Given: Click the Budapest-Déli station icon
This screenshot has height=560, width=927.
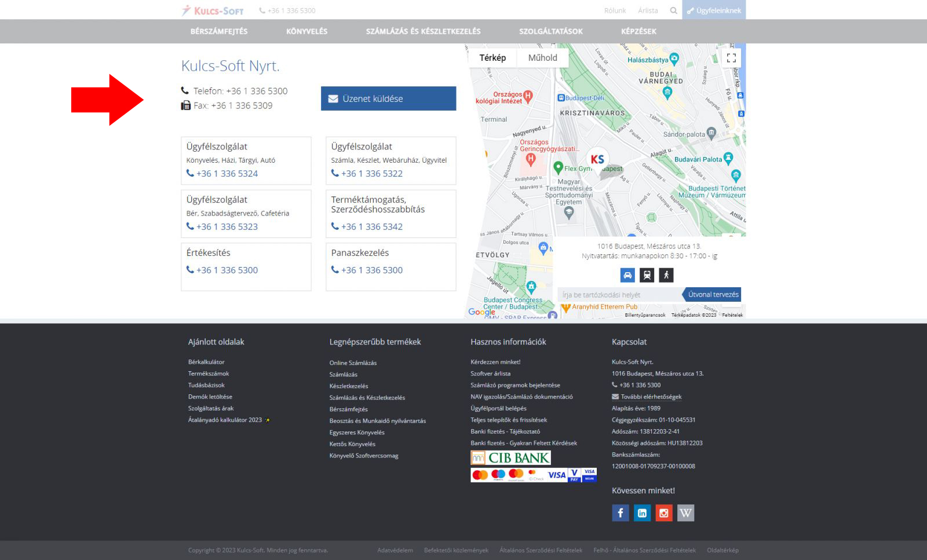Looking at the screenshot, I should point(561,98).
